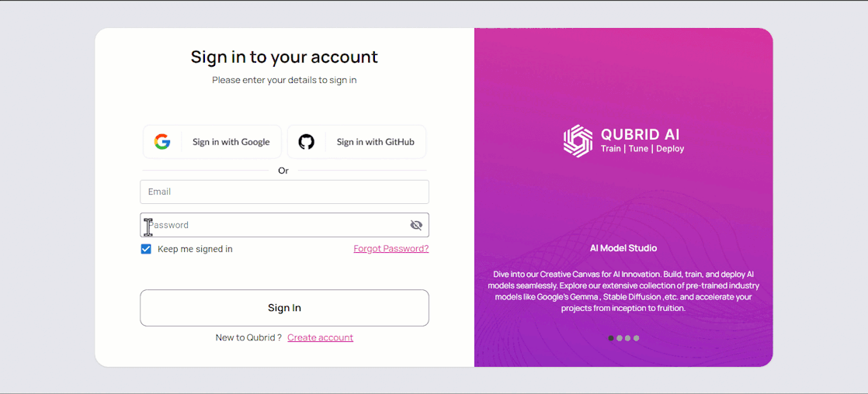868x394 pixels.
Task: Uncheck the Keep me signed in checkbox
Action: pos(146,249)
